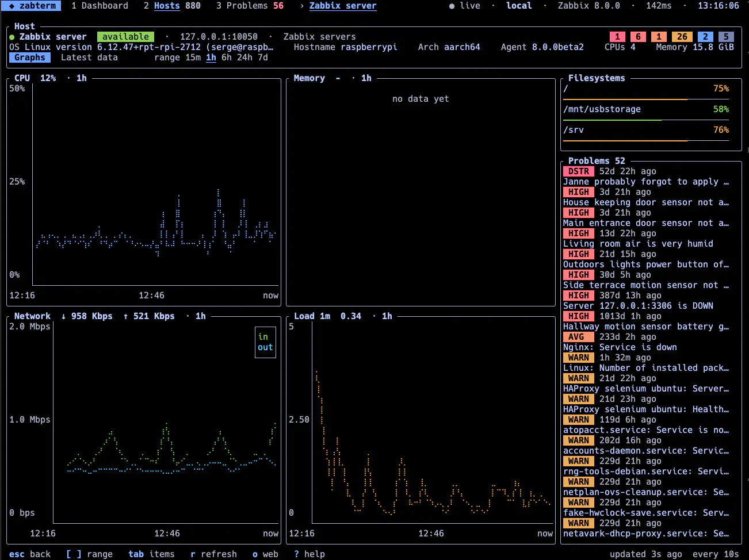Open Main entrance door sensor problem

[646, 223]
